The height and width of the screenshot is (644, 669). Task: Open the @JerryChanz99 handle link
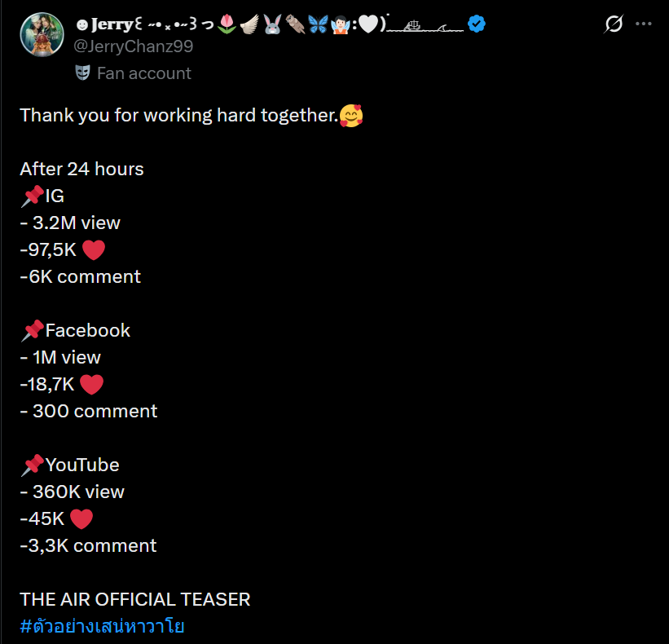click(x=133, y=46)
